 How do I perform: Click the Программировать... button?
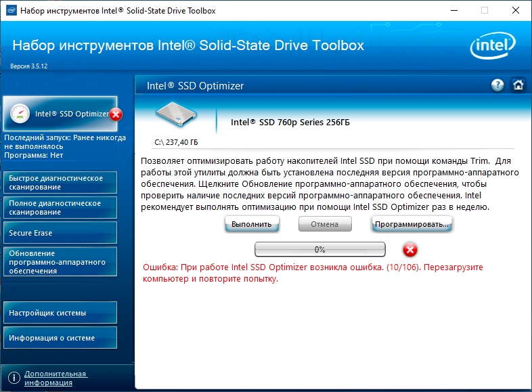412,224
